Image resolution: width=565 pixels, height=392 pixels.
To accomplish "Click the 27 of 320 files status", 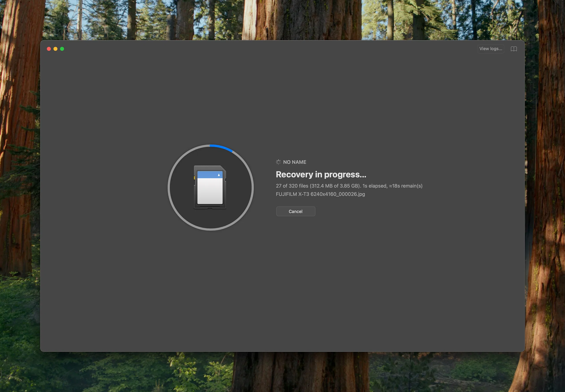I will tap(349, 186).
